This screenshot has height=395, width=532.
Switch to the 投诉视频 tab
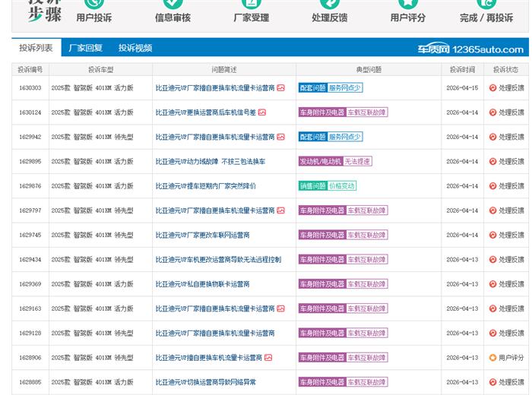(x=135, y=48)
